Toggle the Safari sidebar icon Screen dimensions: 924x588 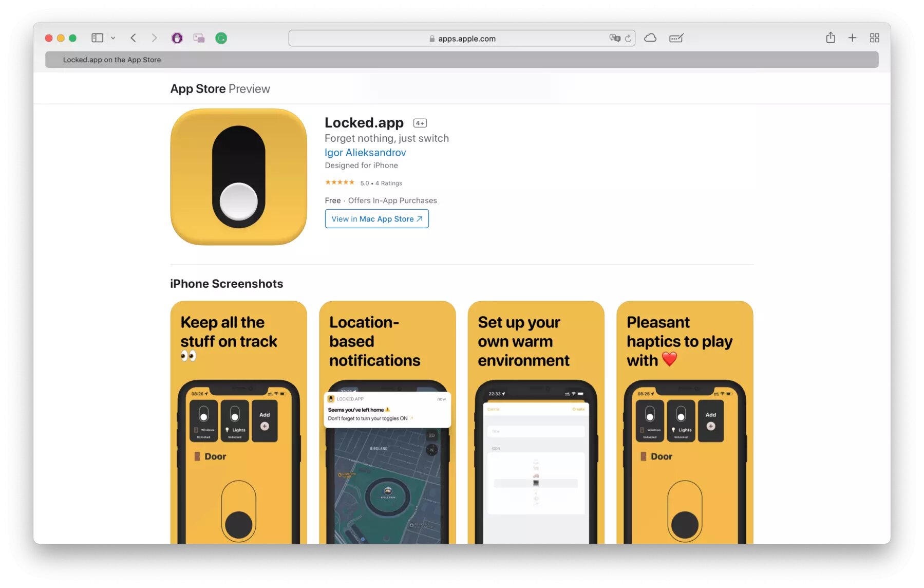97,38
